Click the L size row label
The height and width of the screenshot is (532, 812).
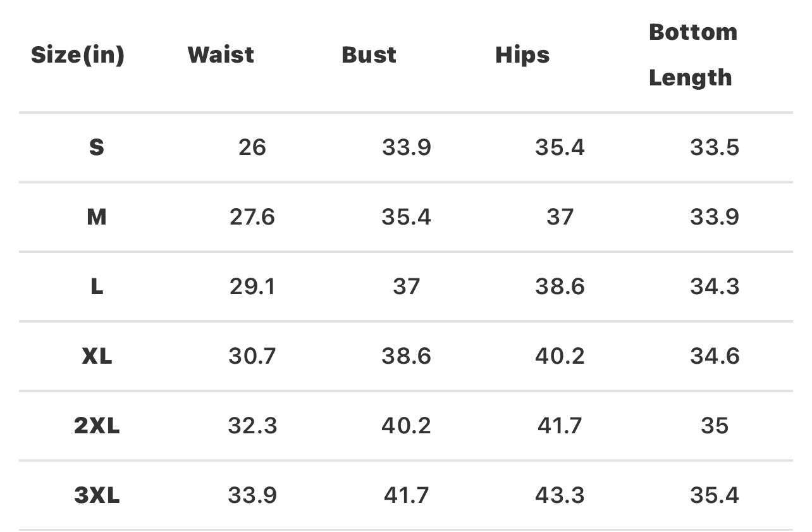click(x=96, y=287)
